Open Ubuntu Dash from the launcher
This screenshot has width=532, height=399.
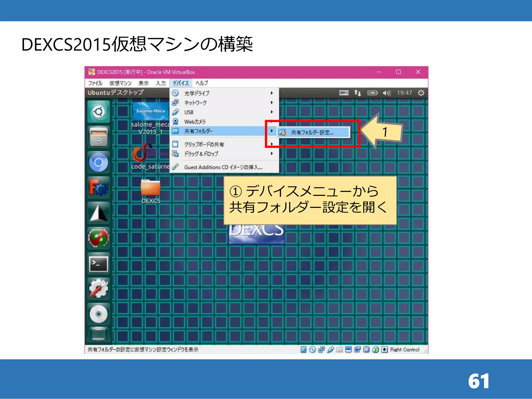pyautogui.click(x=98, y=112)
